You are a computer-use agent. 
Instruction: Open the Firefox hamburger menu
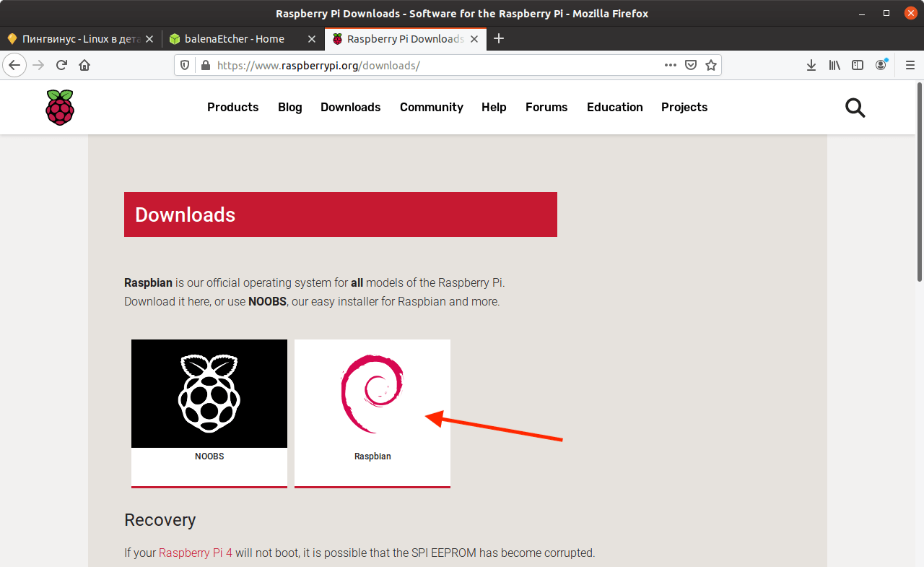click(910, 65)
